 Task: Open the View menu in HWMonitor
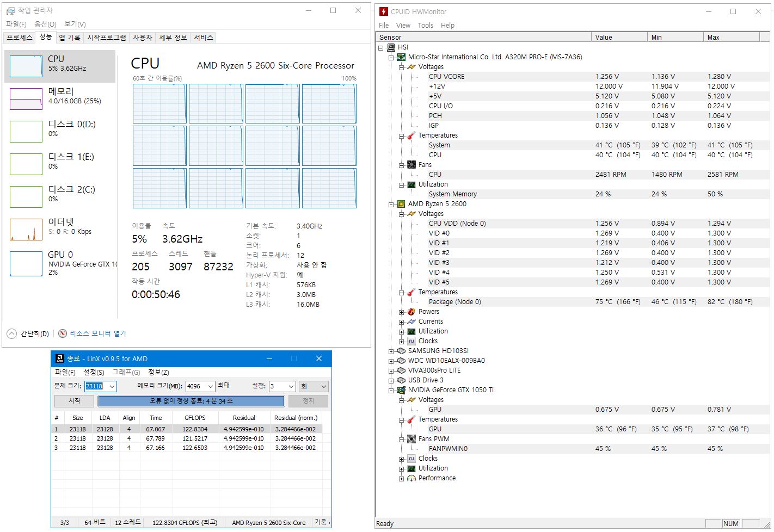pyautogui.click(x=403, y=26)
